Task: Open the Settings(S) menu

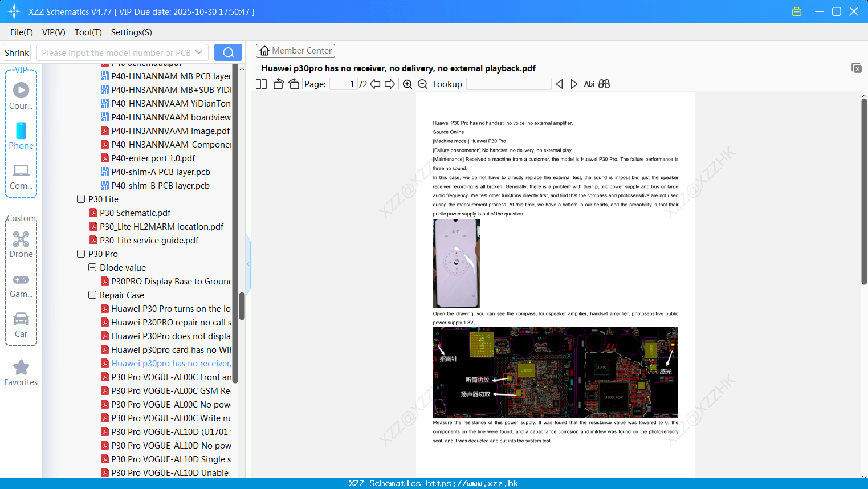Action: 132,32
